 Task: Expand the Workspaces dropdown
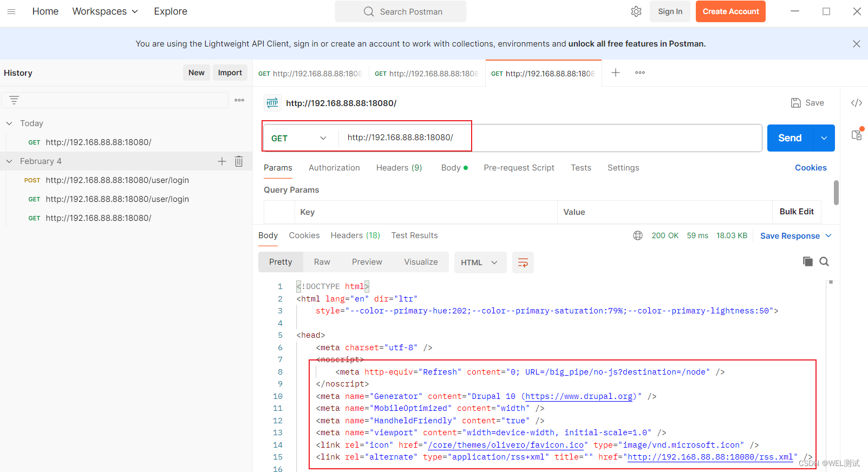[x=105, y=11]
